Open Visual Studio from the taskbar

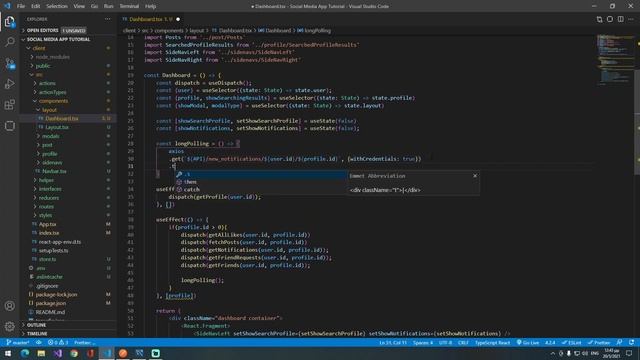57,353
